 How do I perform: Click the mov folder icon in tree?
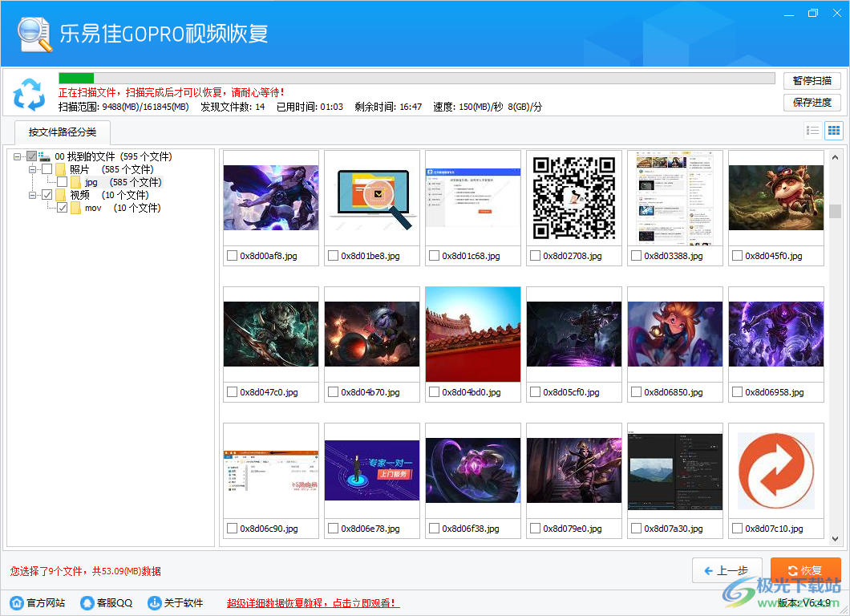click(75, 208)
